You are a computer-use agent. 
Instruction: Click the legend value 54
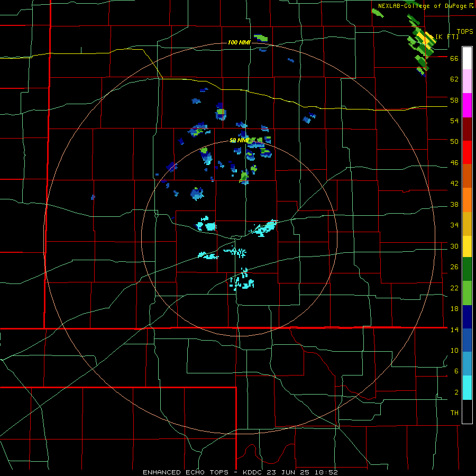click(454, 121)
